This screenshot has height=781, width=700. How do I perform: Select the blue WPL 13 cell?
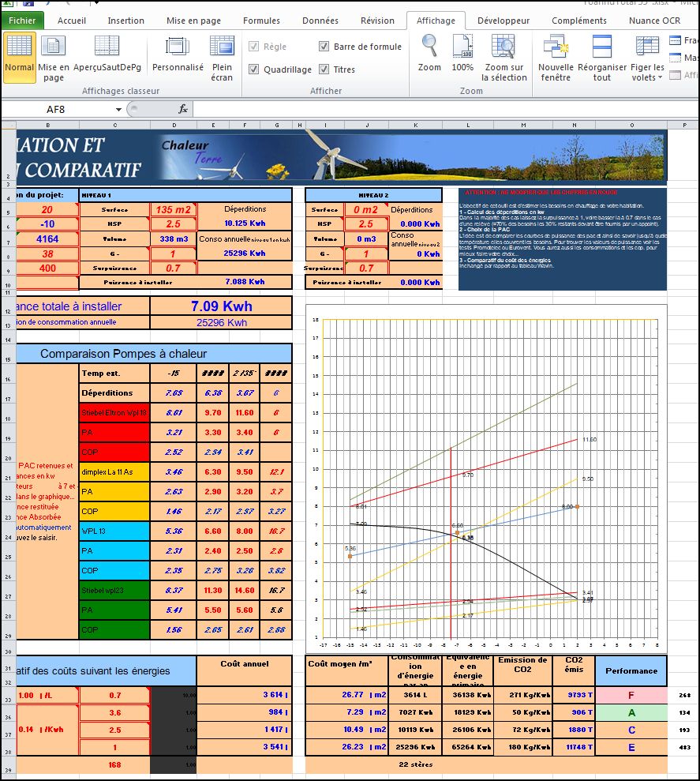click(114, 531)
